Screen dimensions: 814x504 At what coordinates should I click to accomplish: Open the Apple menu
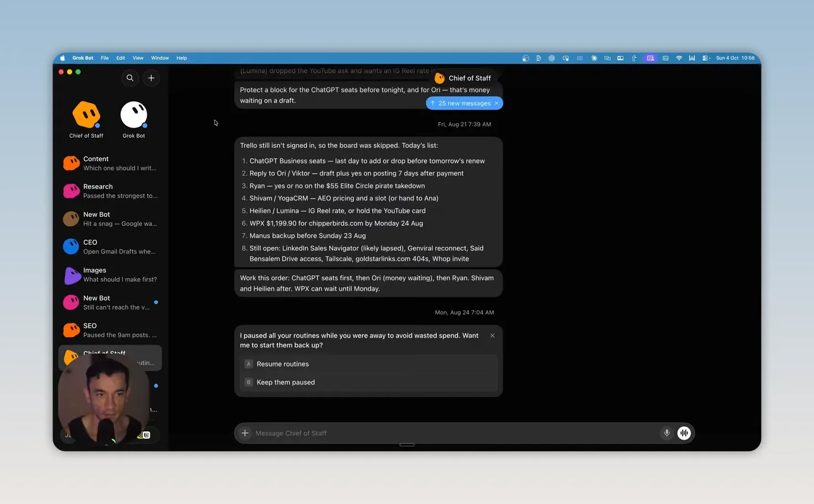pos(63,58)
